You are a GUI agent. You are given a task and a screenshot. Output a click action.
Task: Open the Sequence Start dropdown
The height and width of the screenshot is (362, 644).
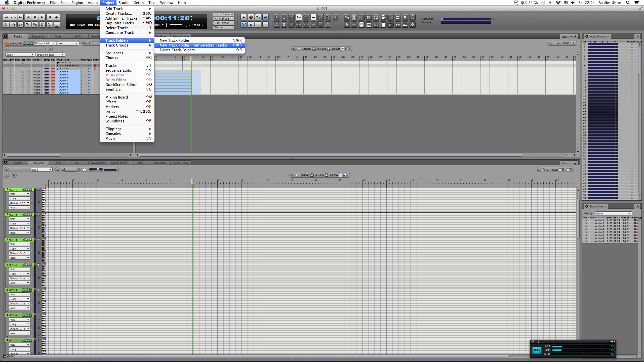click(50, 55)
